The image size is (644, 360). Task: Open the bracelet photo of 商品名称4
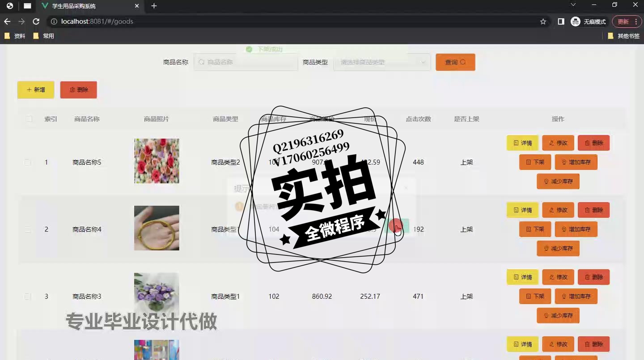point(157,228)
